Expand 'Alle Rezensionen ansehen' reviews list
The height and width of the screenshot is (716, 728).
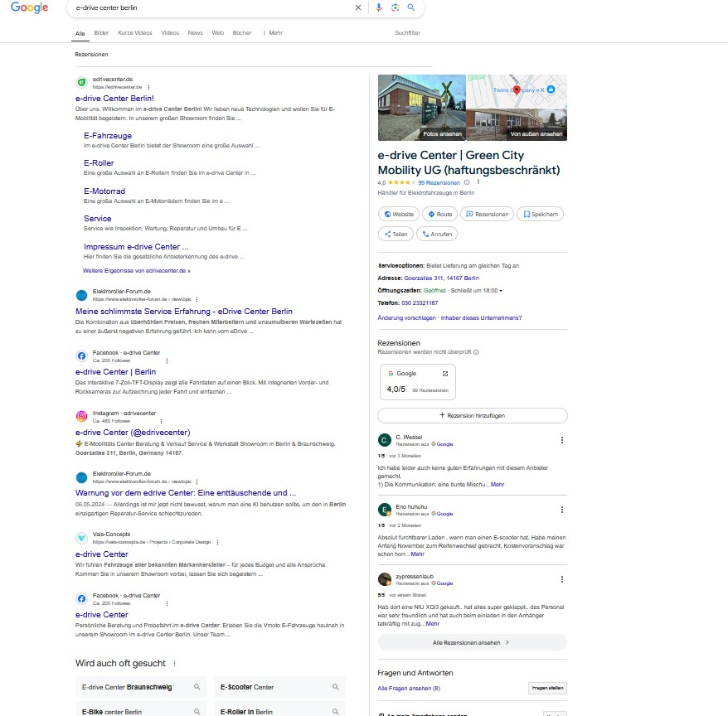point(472,642)
